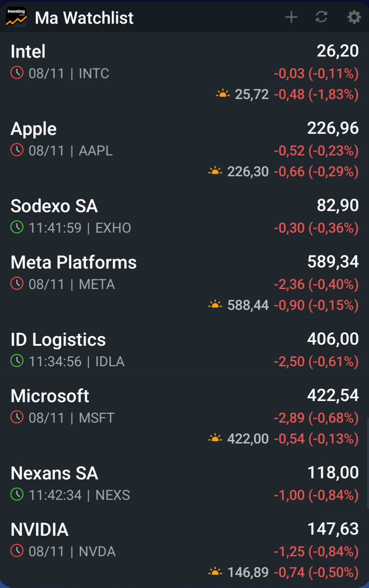Open watchlist settings gear

tap(354, 17)
